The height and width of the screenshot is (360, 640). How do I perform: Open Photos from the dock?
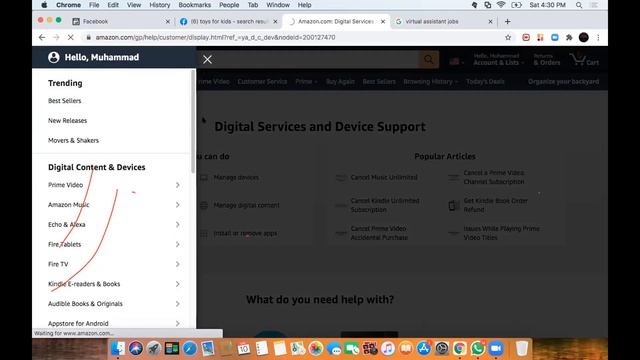[x=316, y=348]
